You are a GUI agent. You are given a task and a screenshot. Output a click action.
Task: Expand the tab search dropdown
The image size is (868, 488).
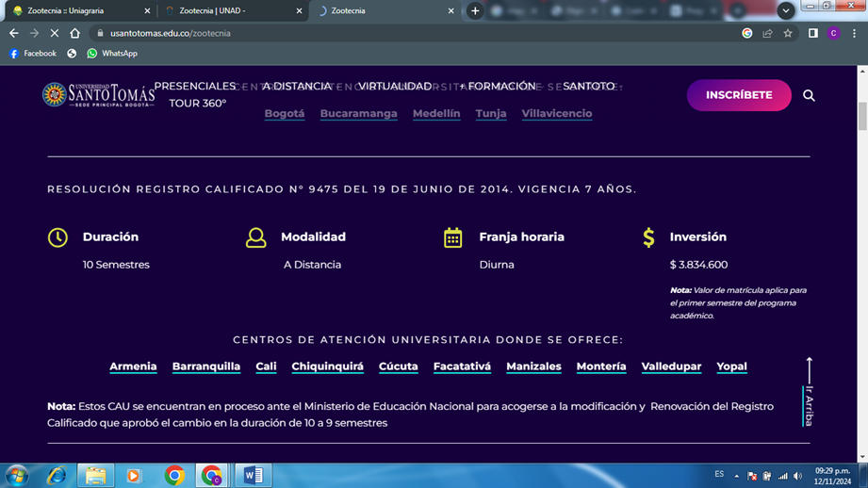785,10
